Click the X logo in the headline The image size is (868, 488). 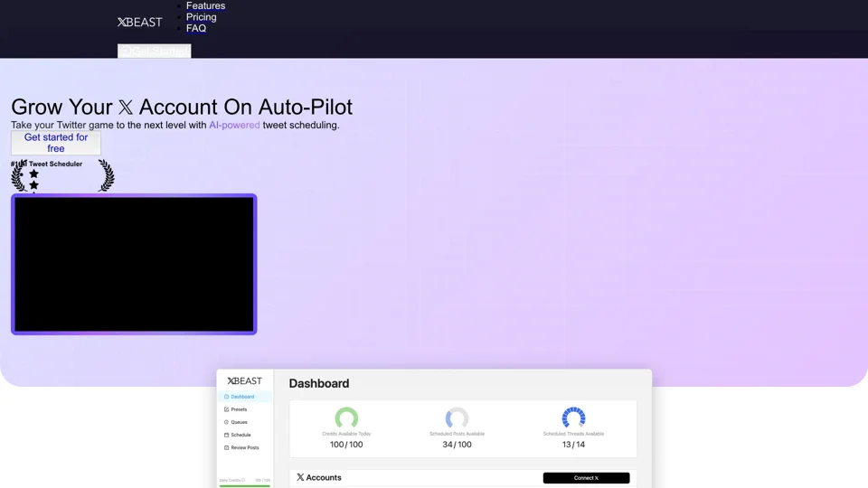point(126,108)
